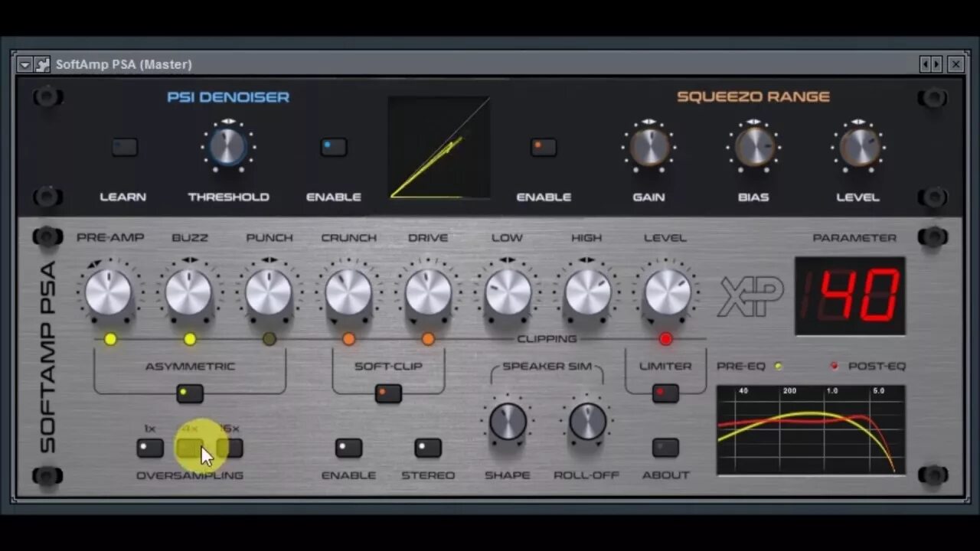Image resolution: width=980 pixels, height=551 pixels.
Task: Click the PSI Denoiser Learn button
Action: (x=124, y=147)
